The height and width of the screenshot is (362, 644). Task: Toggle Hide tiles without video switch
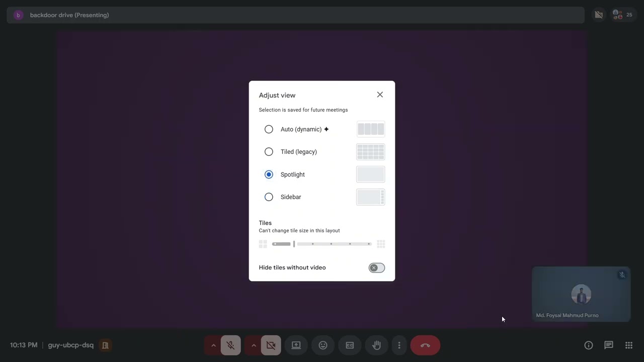pos(376,268)
